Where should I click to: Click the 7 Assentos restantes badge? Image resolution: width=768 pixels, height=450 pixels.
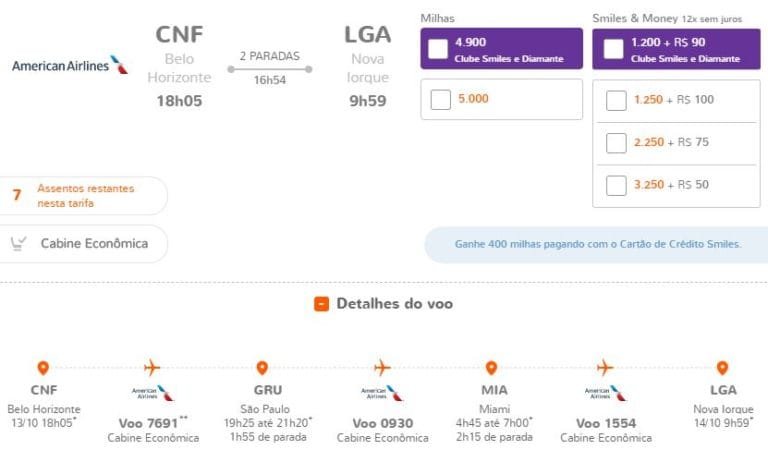pyautogui.click(x=80, y=196)
